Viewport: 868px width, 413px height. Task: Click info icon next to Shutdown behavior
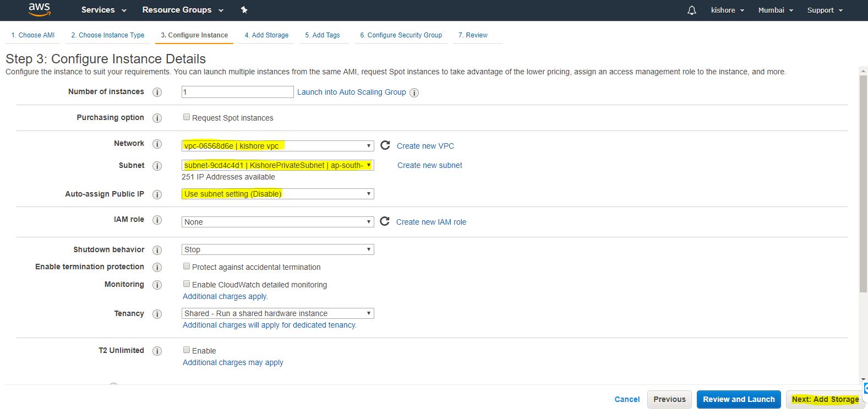pos(157,250)
